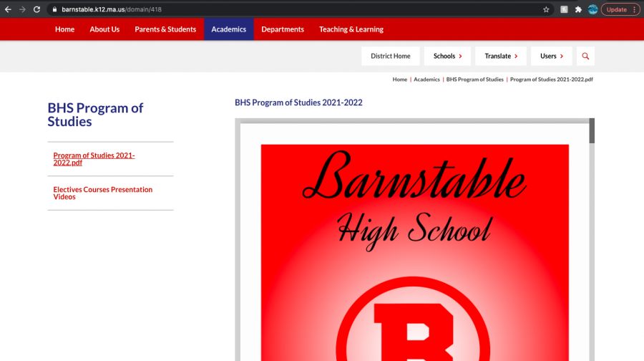Open Program of Studies 2021-2022.pdf sidebar link

94,159
